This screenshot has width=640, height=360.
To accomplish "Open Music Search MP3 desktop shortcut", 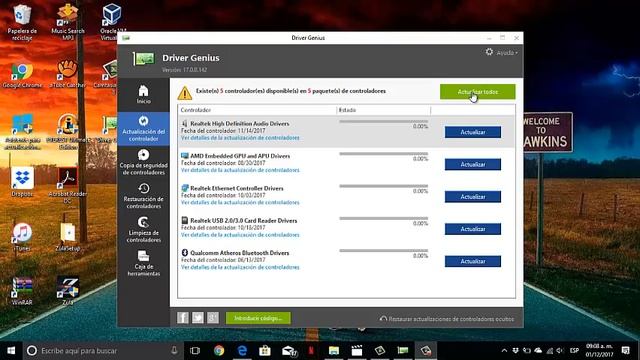I will click(x=68, y=22).
